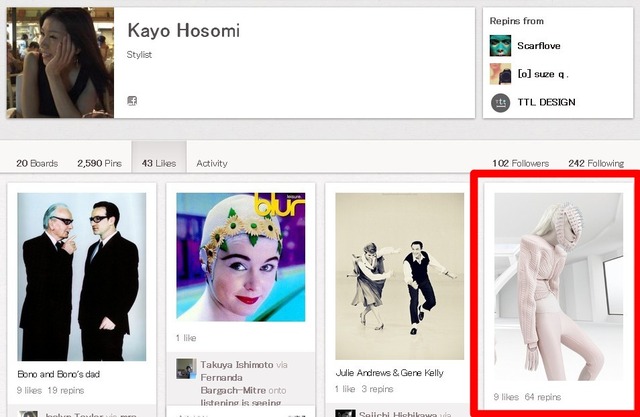640x417 pixels.
Task: Click '1 like 3 repins' under dancers pin
Action: click(x=364, y=389)
